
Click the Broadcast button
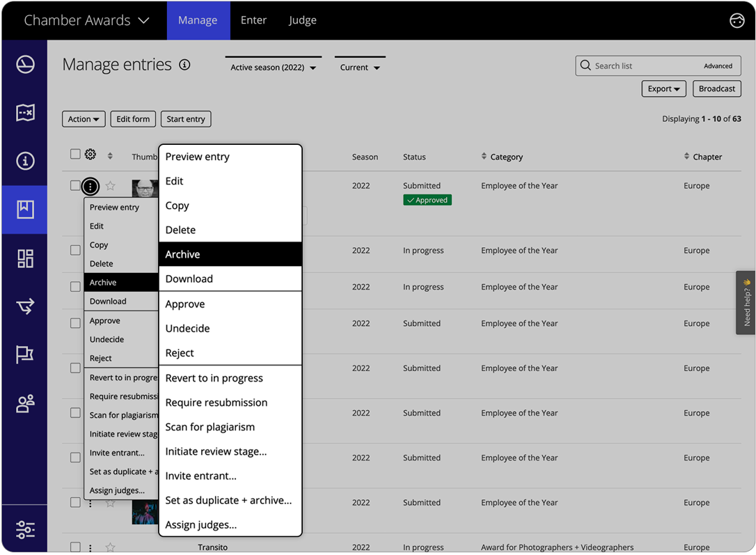click(717, 88)
